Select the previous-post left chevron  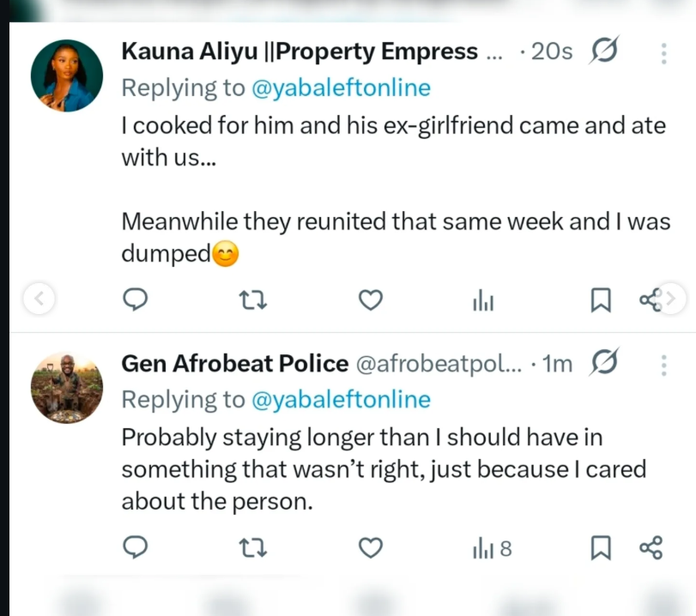pos(39,299)
